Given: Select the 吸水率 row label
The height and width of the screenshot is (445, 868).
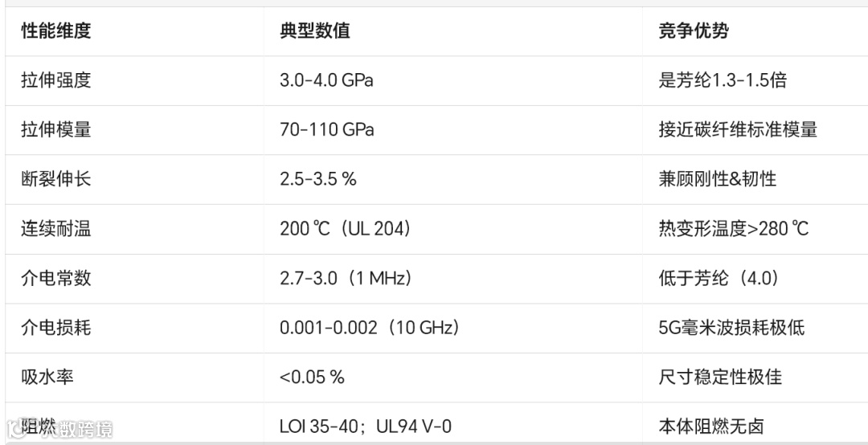Looking at the screenshot, I should click(x=47, y=377).
